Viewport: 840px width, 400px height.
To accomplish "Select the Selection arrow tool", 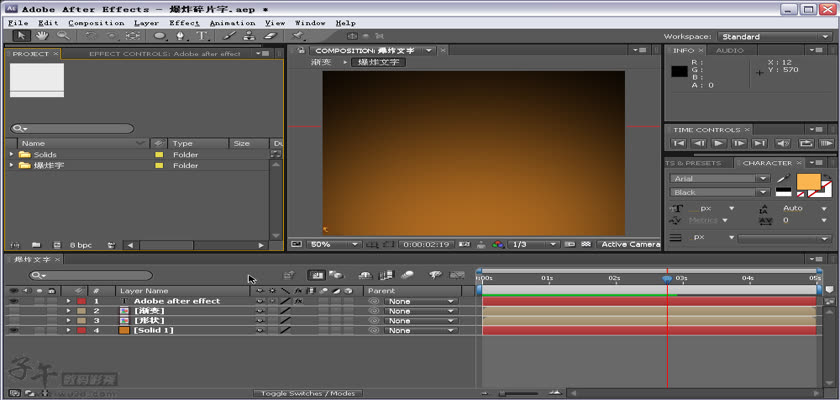I will point(21,36).
